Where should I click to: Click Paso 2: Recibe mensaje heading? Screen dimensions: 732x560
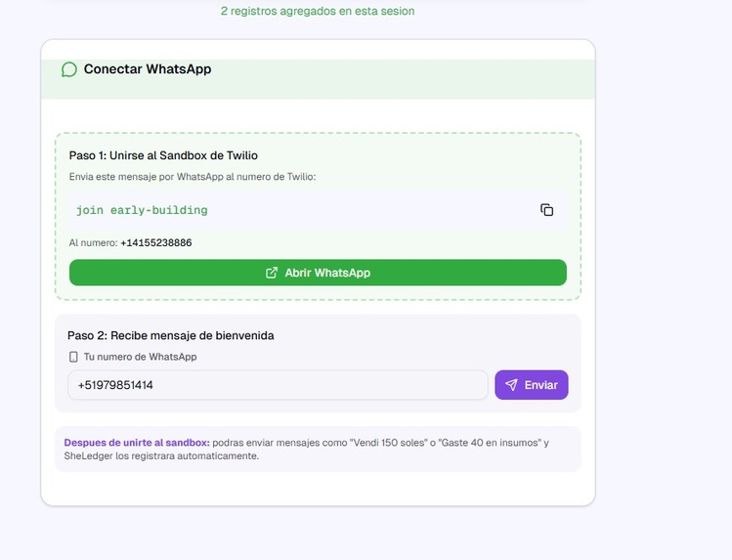pyautogui.click(x=171, y=335)
